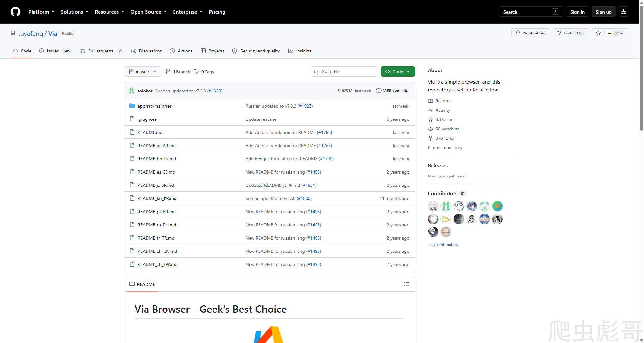The width and height of the screenshot is (644, 343).
Task: Fork the Via repository
Action: (x=571, y=33)
